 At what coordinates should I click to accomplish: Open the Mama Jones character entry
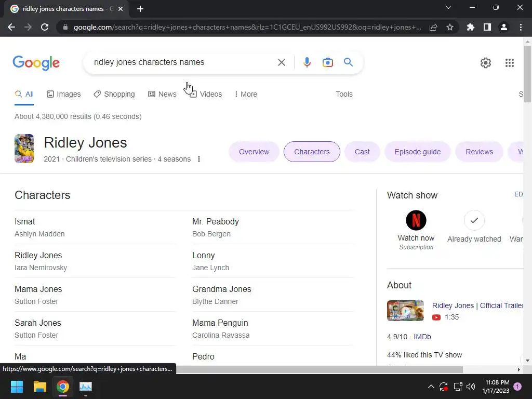click(95, 295)
